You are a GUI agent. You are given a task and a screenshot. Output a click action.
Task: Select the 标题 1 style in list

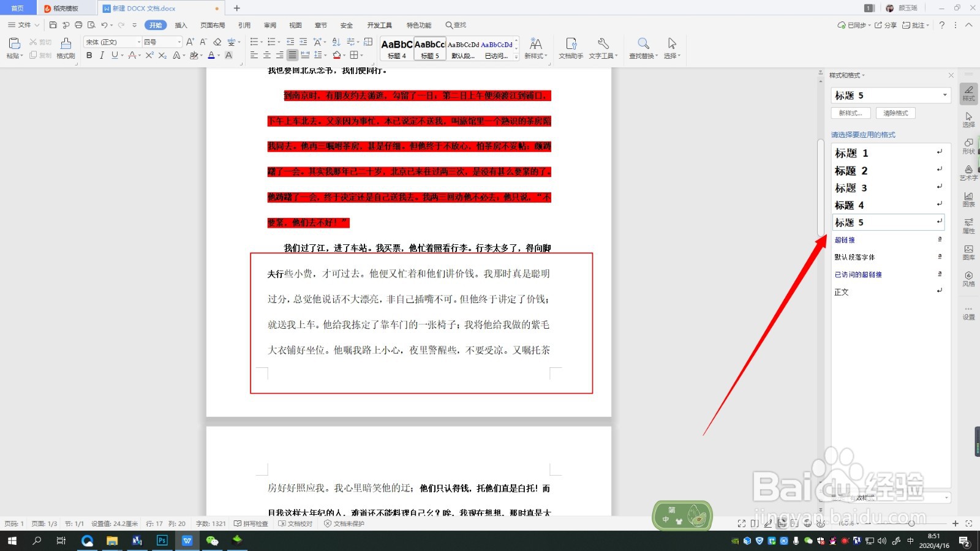click(x=888, y=153)
